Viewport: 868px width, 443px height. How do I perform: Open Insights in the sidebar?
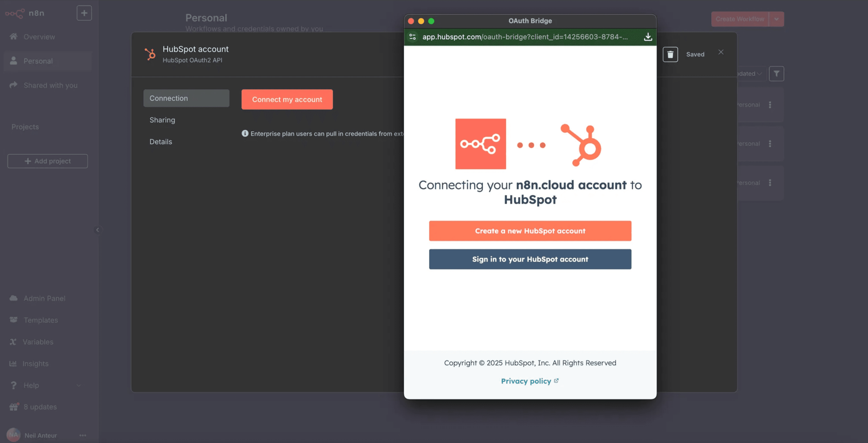click(35, 364)
